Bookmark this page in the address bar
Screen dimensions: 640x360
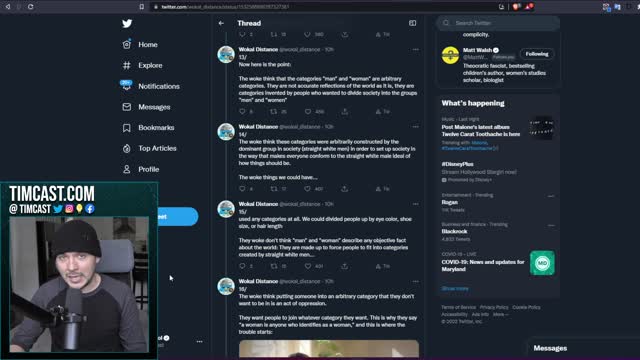point(142,7)
